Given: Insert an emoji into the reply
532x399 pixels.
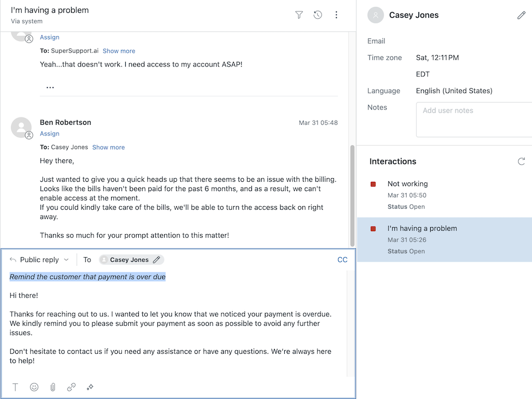Looking at the screenshot, I should pos(34,387).
